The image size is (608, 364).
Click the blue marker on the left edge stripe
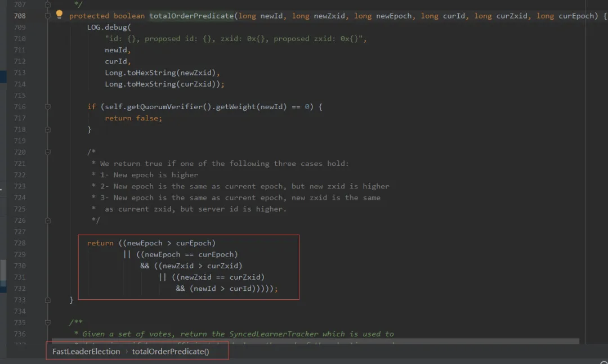click(3, 77)
